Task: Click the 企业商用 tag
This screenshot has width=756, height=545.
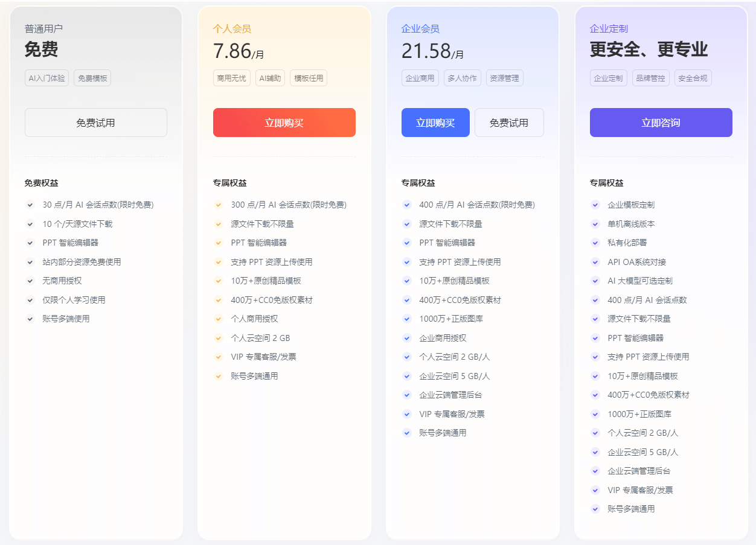Action: pos(420,78)
